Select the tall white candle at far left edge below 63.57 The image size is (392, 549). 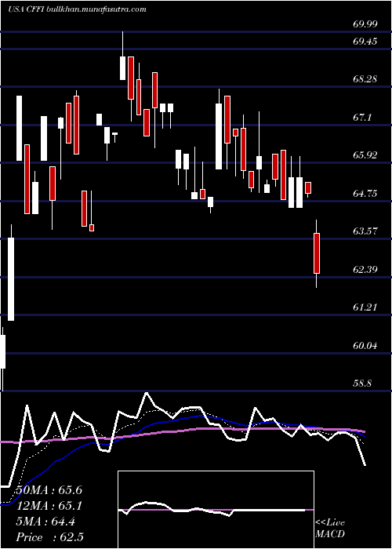click(11, 278)
